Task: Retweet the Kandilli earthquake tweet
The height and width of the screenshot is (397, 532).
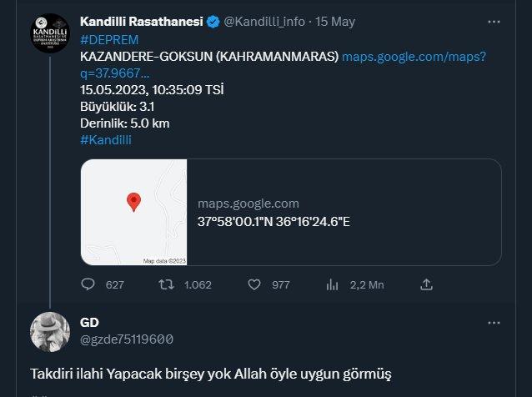Action: click(166, 284)
